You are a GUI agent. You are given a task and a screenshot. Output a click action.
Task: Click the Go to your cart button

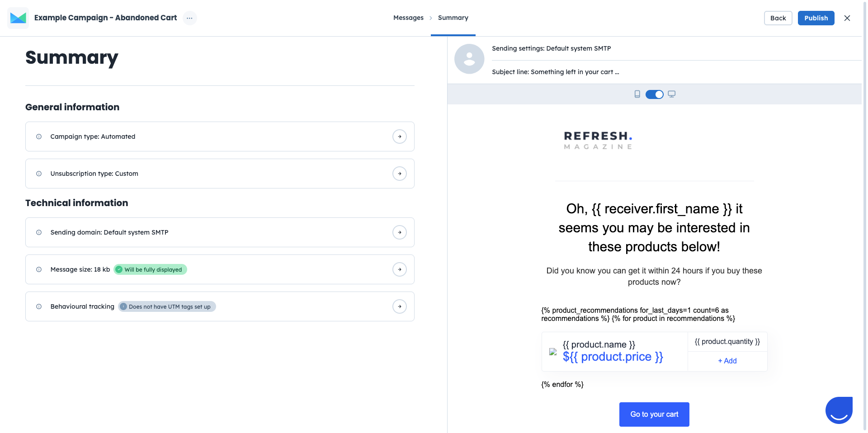(x=654, y=414)
